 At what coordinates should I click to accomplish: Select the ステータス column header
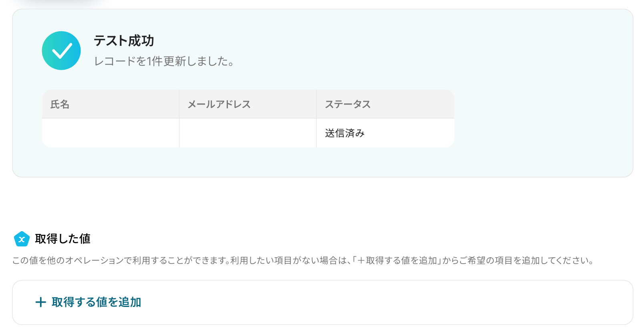(385, 104)
